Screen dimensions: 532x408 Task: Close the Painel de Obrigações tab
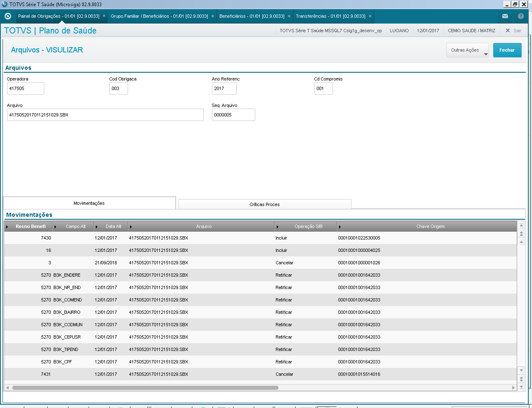pos(104,16)
